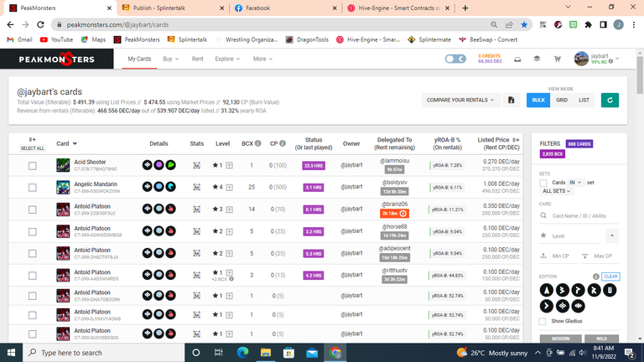The width and height of the screenshot is (644, 362).
Task: Open Mail app from taskbar
Action: coord(312,353)
